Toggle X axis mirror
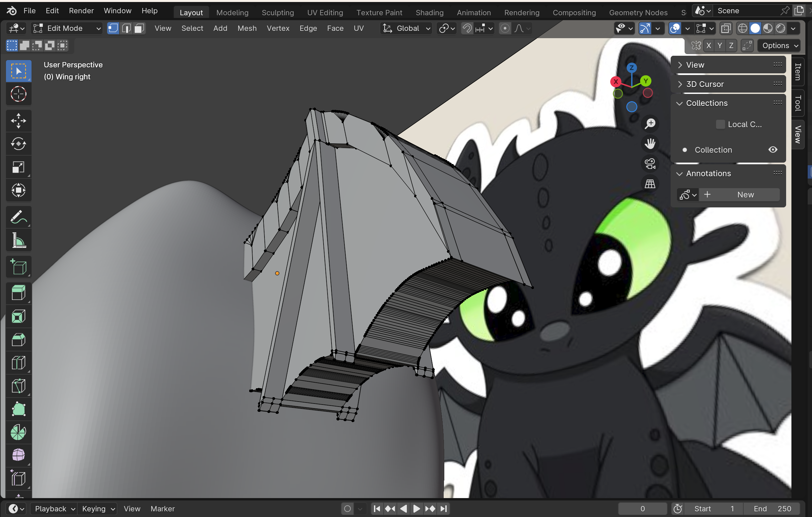This screenshot has width=812, height=517. [709, 45]
